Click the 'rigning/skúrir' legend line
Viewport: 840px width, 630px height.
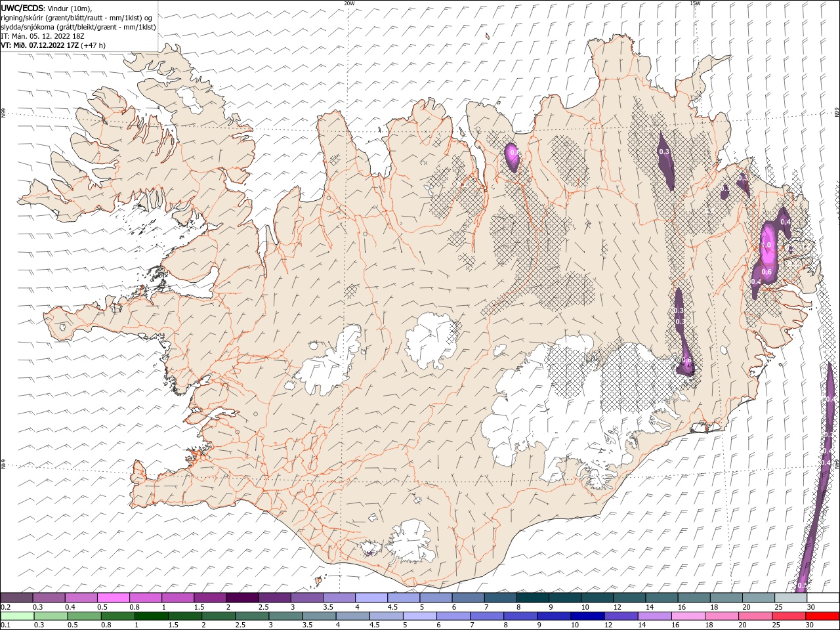click(77, 17)
